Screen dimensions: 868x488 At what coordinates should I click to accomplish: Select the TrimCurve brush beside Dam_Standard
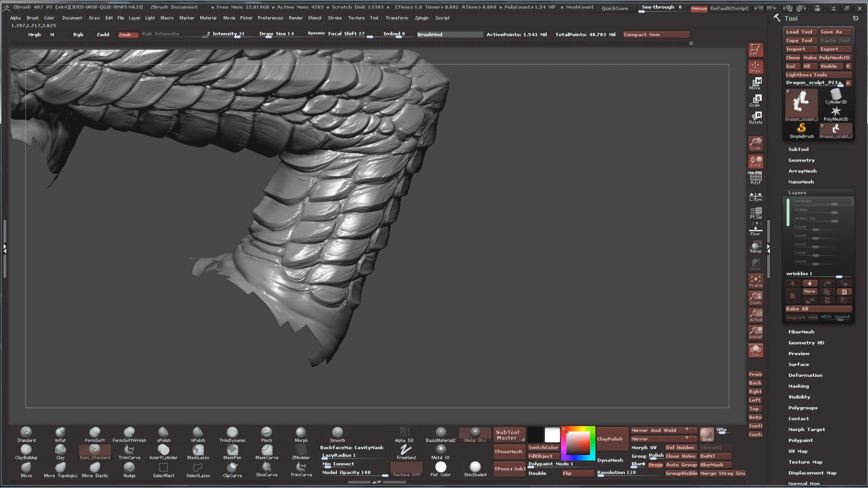tap(129, 452)
